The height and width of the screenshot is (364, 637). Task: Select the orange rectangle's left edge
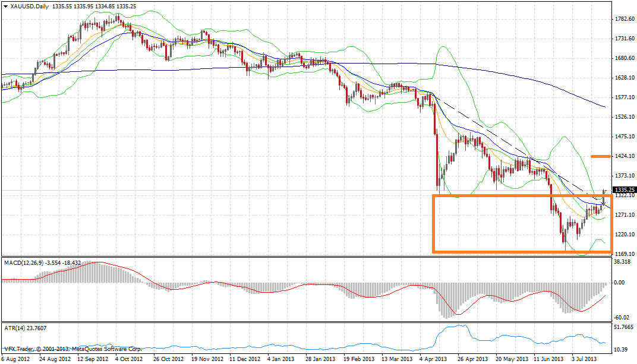434,223
